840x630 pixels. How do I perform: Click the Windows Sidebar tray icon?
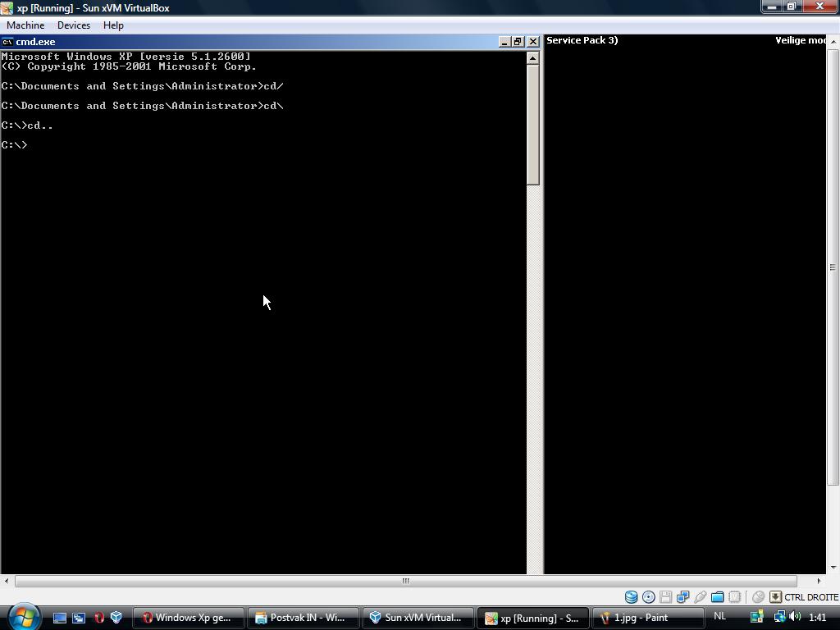756,617
